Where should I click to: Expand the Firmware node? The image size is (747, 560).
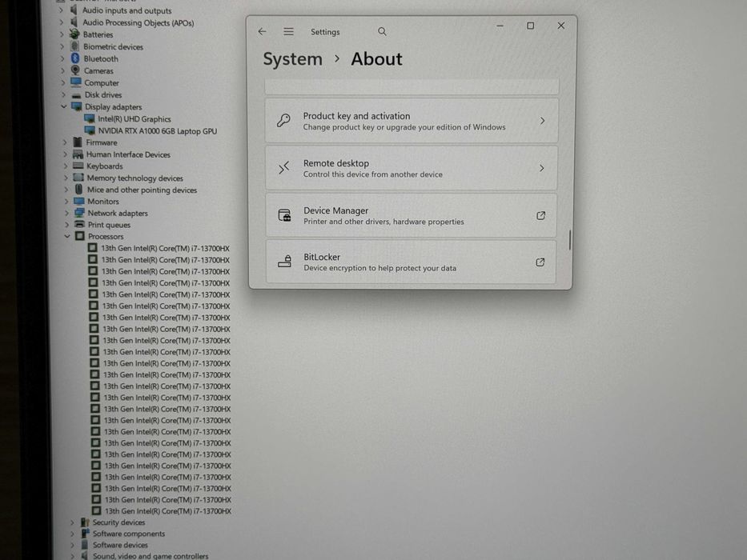(x=65, y=142)
